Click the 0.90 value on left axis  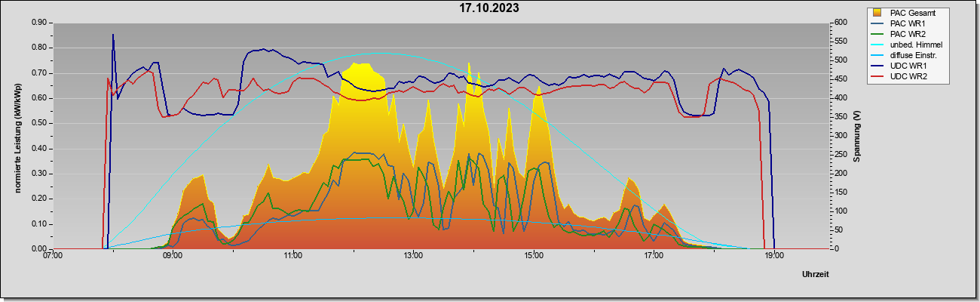click(x=39, y=23)
